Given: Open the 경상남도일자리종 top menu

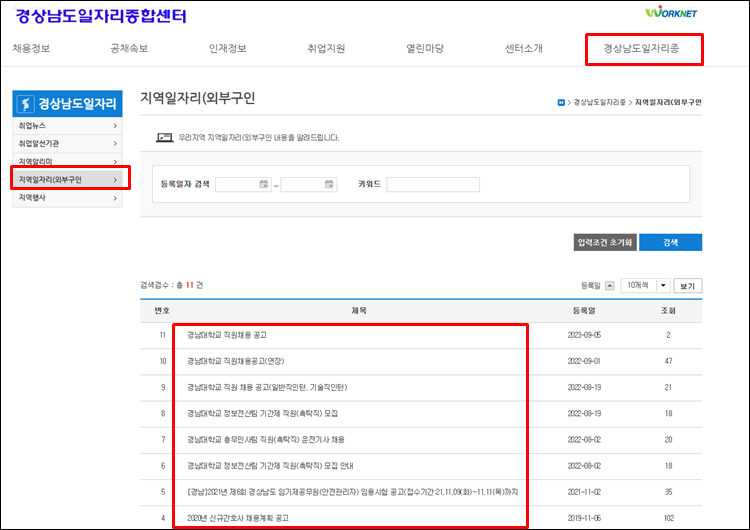Looking at the screenshot, I should click(643, 48).
